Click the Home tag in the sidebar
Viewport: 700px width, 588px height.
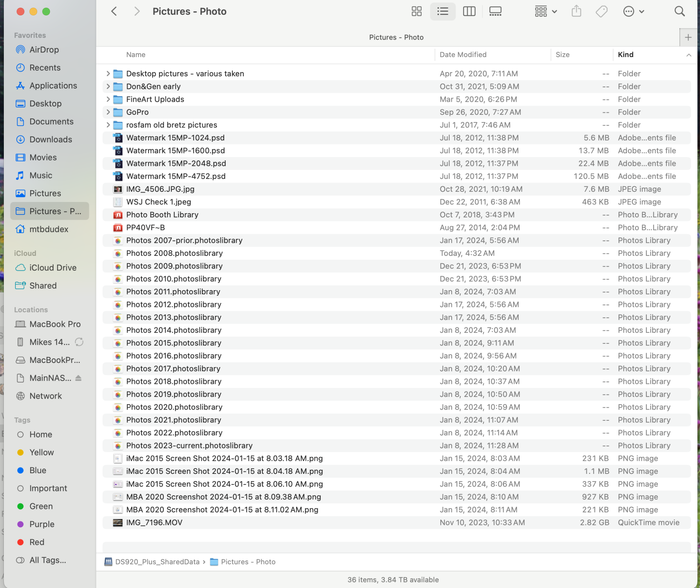pyautogui.click(x=41, y=435)
